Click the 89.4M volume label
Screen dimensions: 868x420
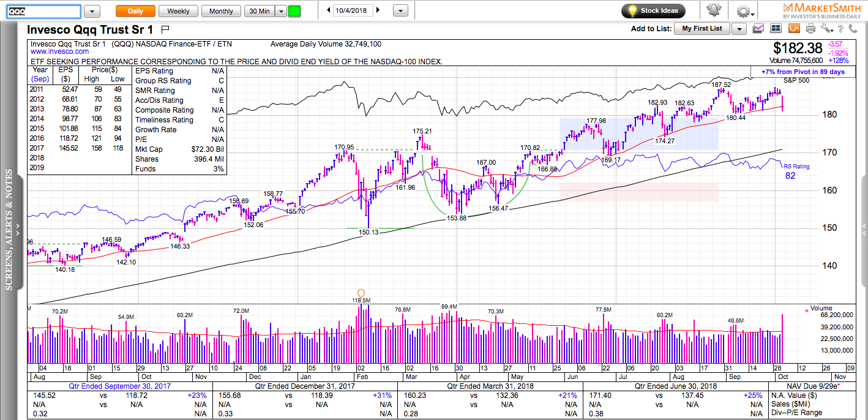449,306
